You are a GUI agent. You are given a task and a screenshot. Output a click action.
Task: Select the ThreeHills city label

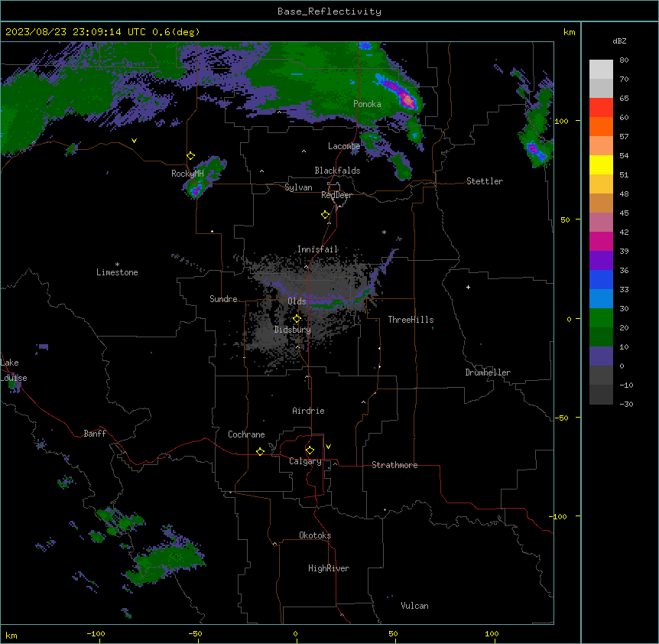(x=411, y=320)
